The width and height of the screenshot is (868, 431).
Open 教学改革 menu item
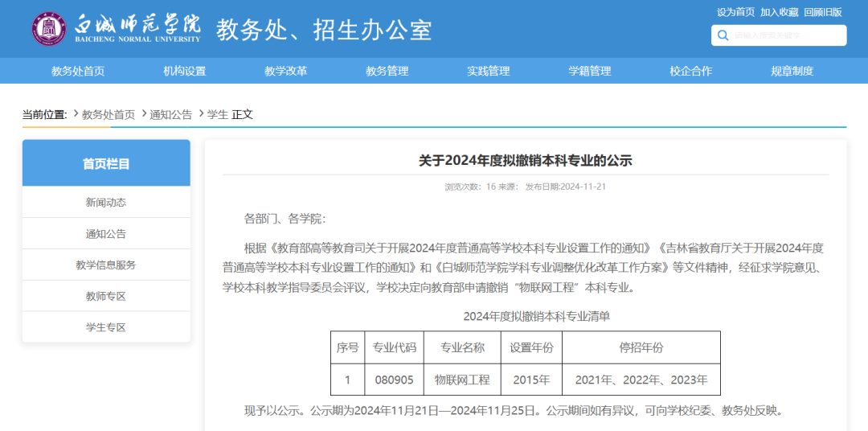[285, 71]
